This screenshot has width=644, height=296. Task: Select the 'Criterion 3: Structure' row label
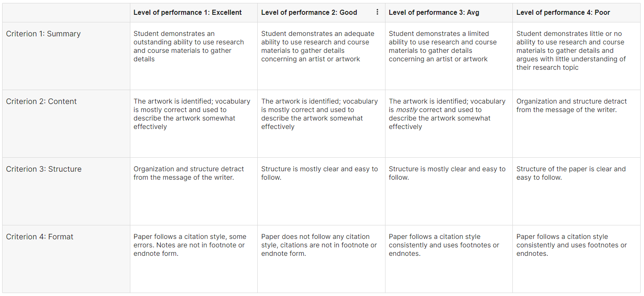(x=44, y=169)
